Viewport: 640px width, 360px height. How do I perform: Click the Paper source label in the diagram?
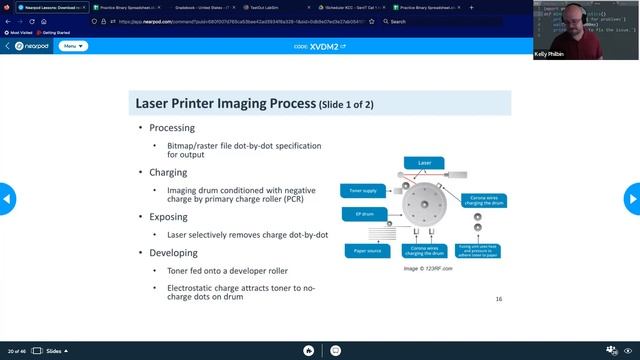click(367, 251)
